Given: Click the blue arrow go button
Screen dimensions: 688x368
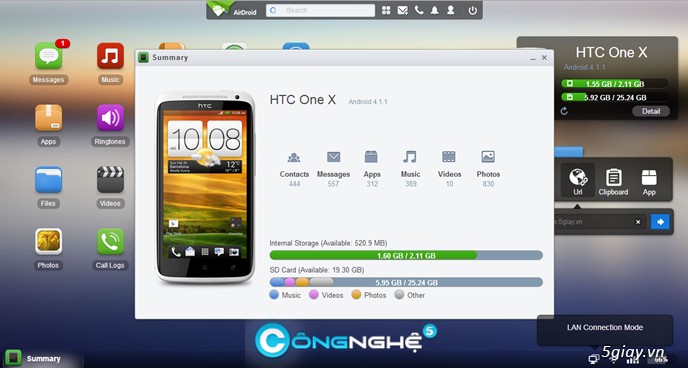Looking at the screenshot, I should tap(660, 222).
